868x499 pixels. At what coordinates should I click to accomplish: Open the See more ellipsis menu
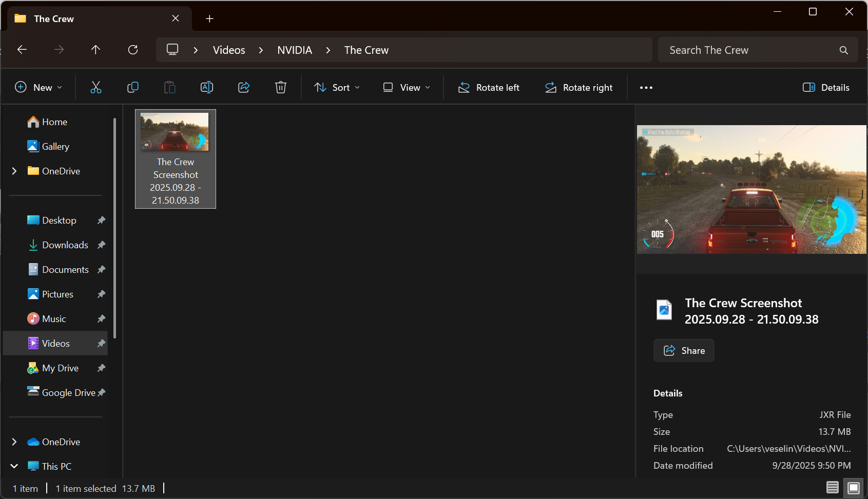[x=646, y=88]
